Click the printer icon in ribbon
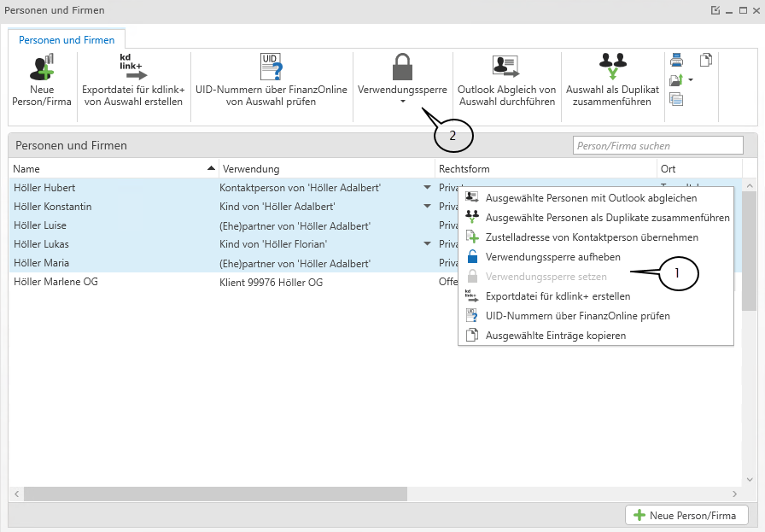This screenshot has height=532, width=765. tap(676, 60)
